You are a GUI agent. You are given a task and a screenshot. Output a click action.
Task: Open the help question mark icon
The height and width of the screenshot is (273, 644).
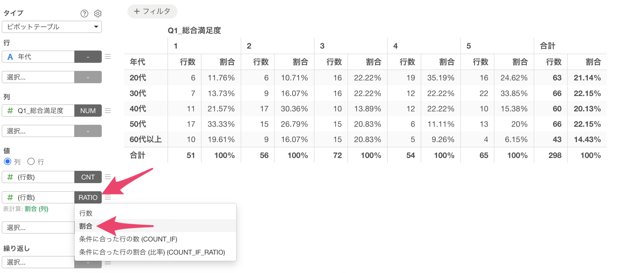[x=84, y=14]
